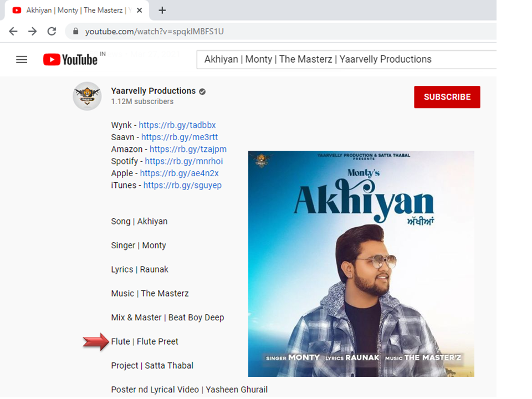The image size is (532, 399).
Task: Open the Wynk link rb.gy/tadbbx
Action: point(177,125)
